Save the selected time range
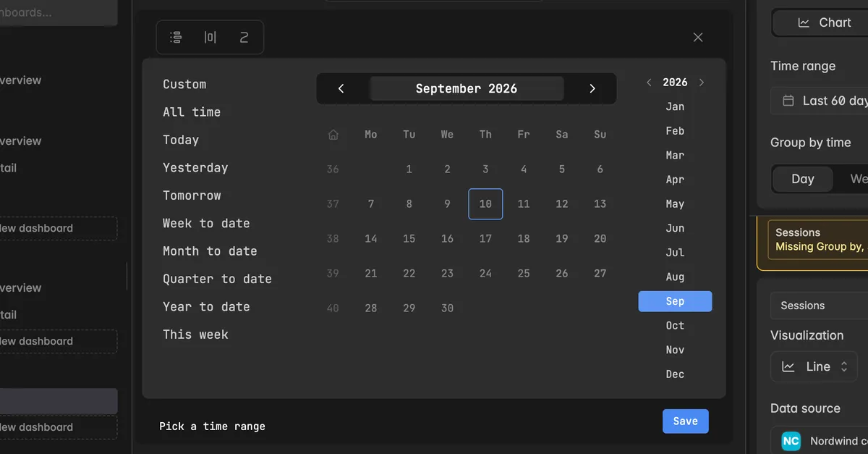 686,421
